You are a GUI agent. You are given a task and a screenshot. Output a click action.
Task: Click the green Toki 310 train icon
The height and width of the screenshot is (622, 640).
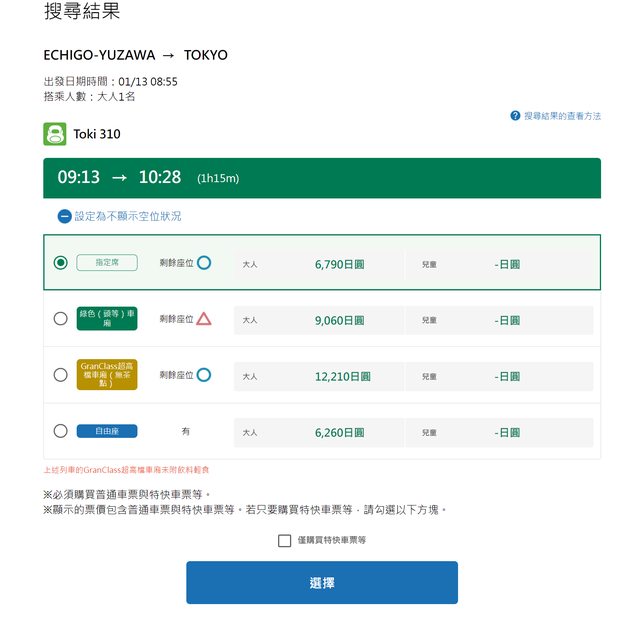(x=55, y=134)
